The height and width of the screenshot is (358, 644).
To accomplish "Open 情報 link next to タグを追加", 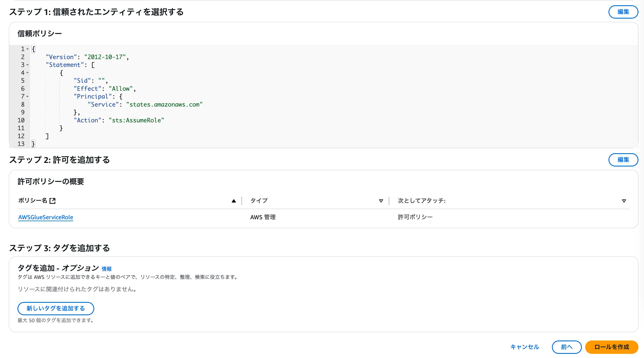I will point(107,269).
